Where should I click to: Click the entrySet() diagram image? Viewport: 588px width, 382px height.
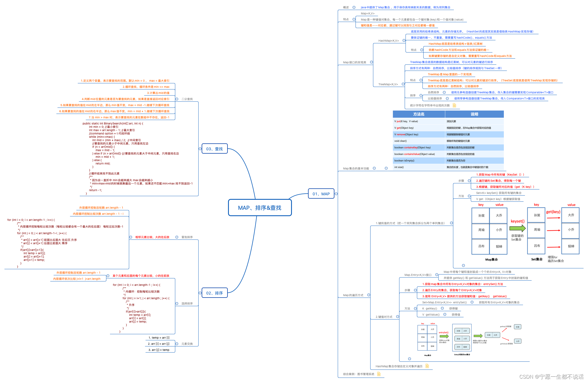469,339
